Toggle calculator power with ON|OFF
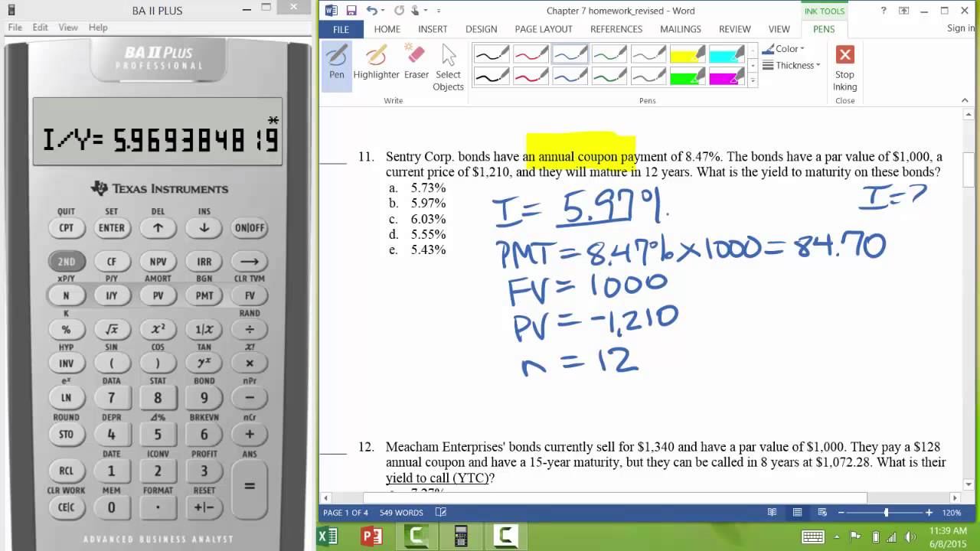980x551 pixels. pos(250,227)
